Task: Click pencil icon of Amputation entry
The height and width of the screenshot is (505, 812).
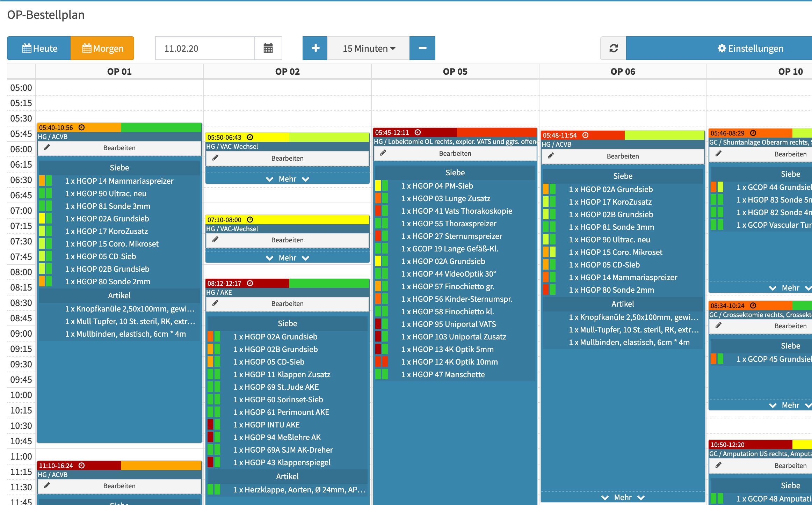Action: tap(718, 465)
